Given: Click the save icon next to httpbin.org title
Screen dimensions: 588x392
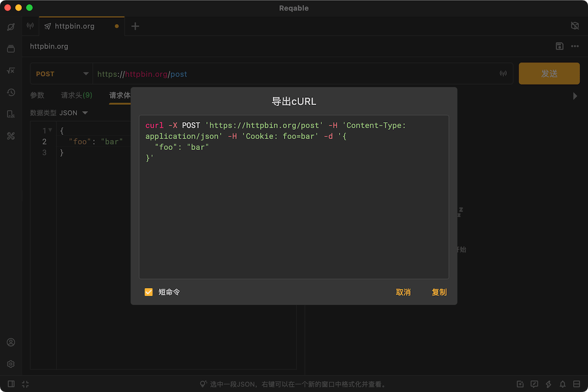Looking at the screenshot, I should pos(560,46).
